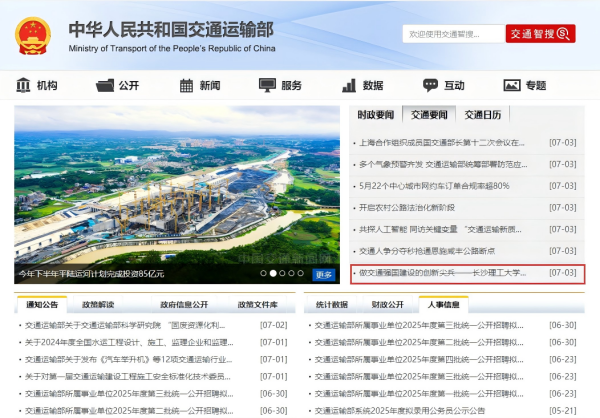Jump to the last carousel slide dot
The image size is (600, 418).
point(302,273)
